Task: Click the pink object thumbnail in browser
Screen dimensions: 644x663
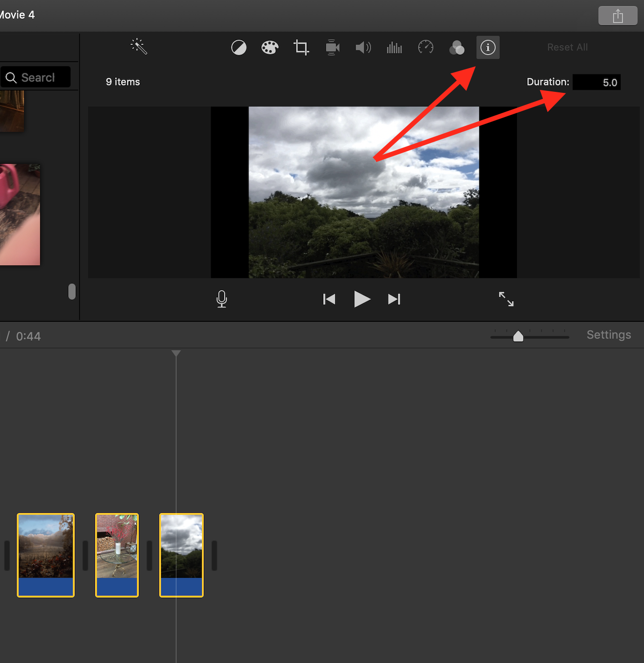Action: click(20, 215)
